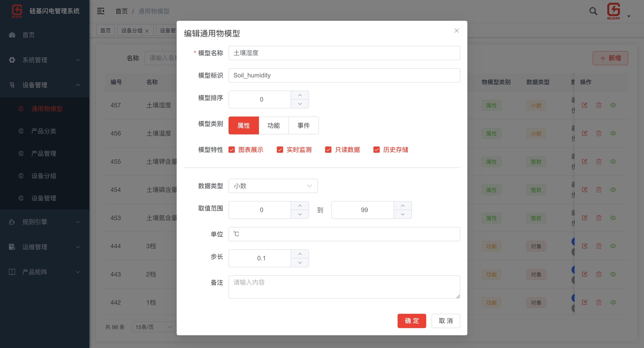Click the 确定 confirm button

411,321
